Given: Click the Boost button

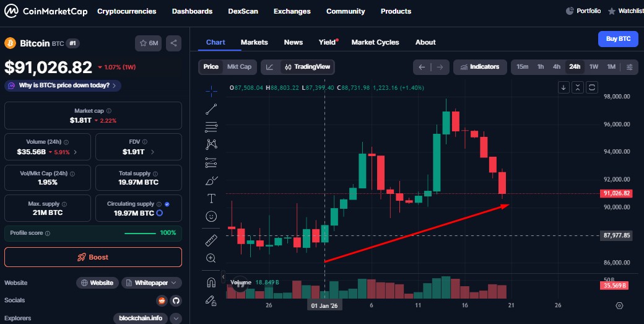Looking at the screenshot, I should point(93,258).
